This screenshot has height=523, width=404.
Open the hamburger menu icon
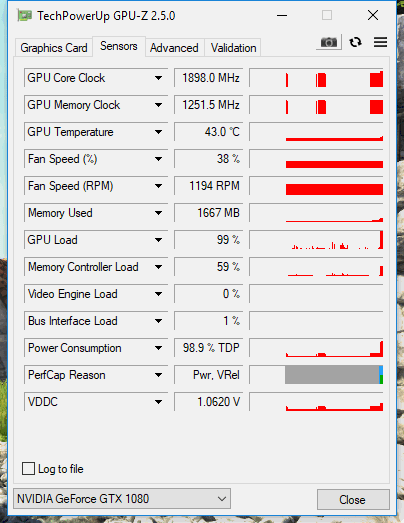pos(380,42)
